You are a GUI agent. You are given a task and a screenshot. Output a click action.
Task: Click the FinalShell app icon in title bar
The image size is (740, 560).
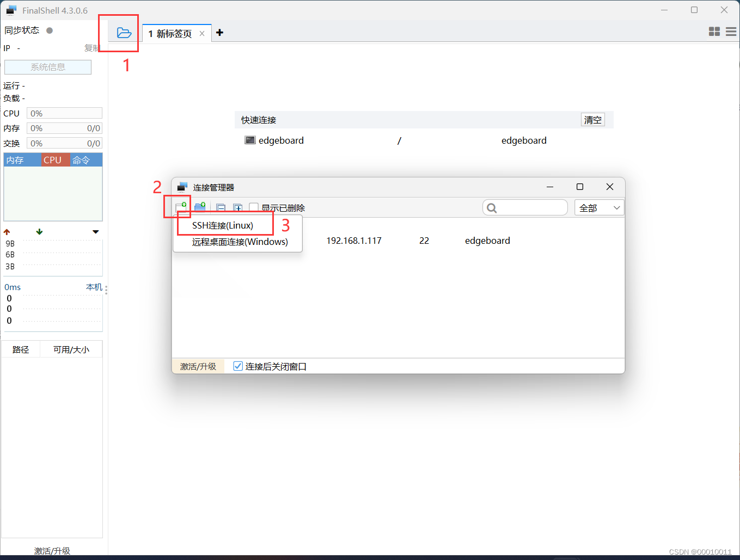pyautogui.click(x=10, y=9)
